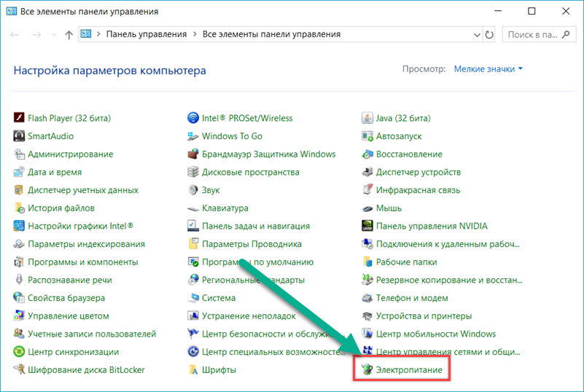Screen dimensions: 584x392
Task: Open the SmartAudio icon
Action: point(19,136)
